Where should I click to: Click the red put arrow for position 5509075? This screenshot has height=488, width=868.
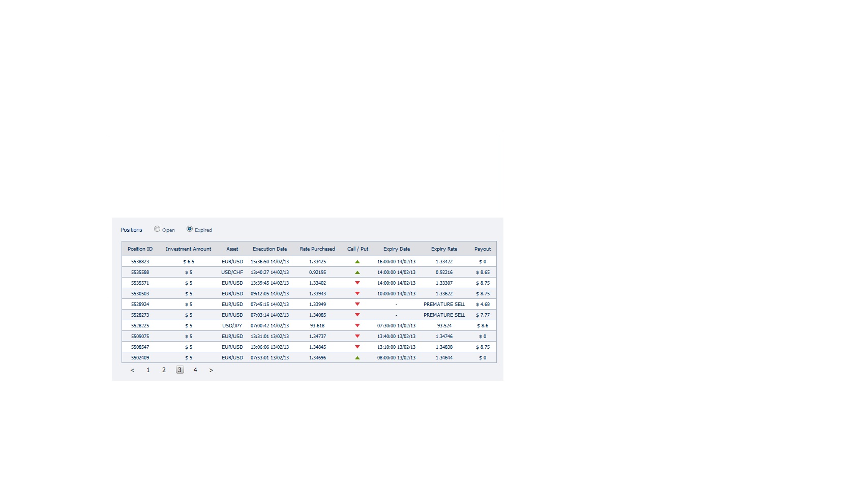pyautogui.click(x=357, y=337)
